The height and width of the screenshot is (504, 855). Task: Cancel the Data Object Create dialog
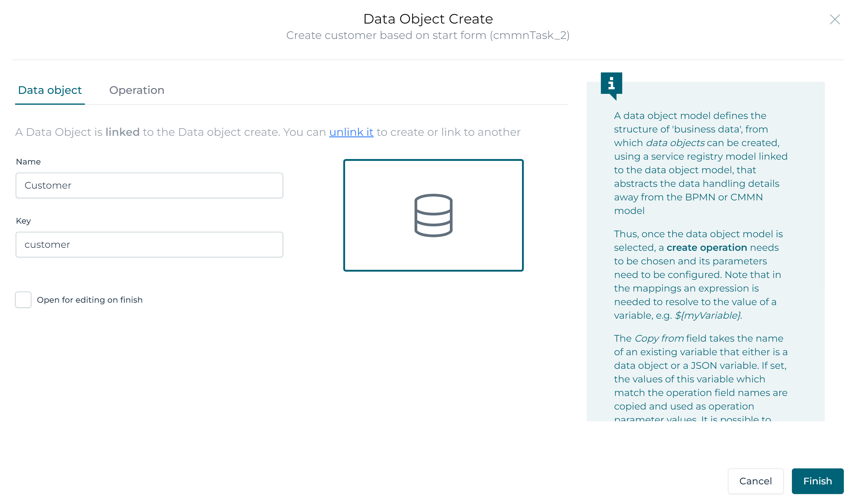[755, 481]
